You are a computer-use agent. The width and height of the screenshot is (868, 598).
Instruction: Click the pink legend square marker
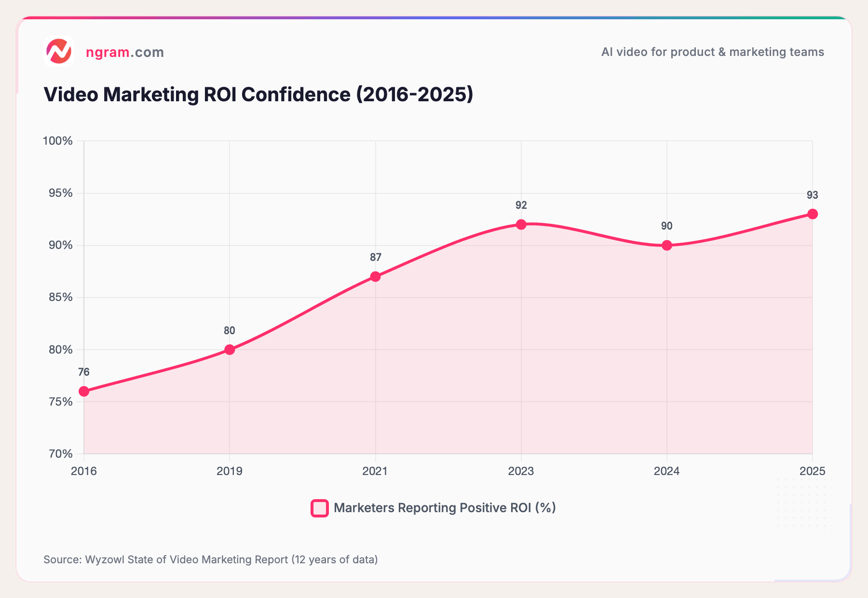pos(319,507)
